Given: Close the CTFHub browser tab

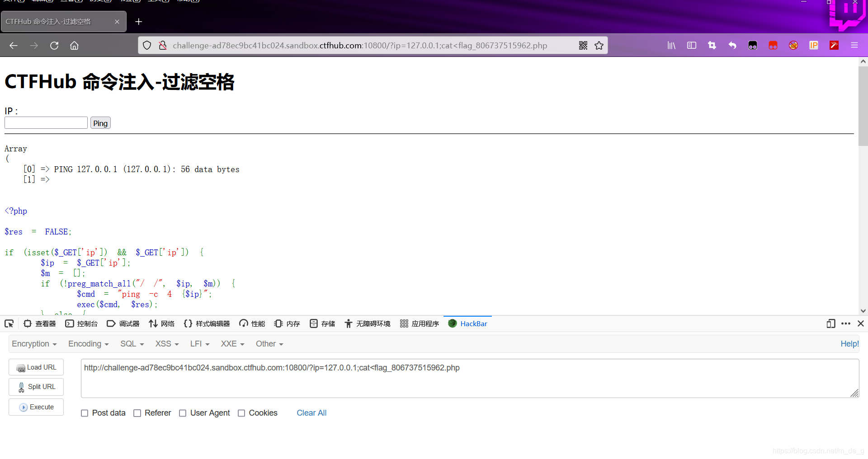Looking at the screenshot, I should pyautogui.click(x=117, y=22).
